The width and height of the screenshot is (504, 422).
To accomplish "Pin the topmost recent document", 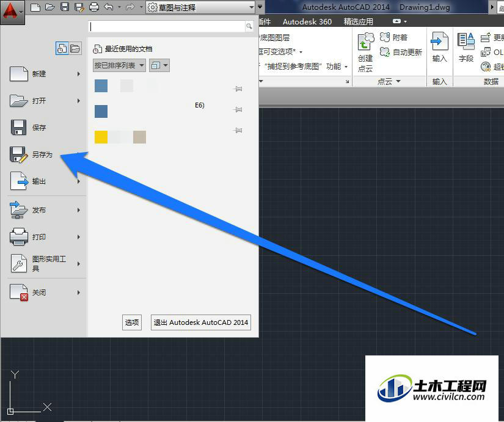I will pyautogui.click(x=238, y=89).
